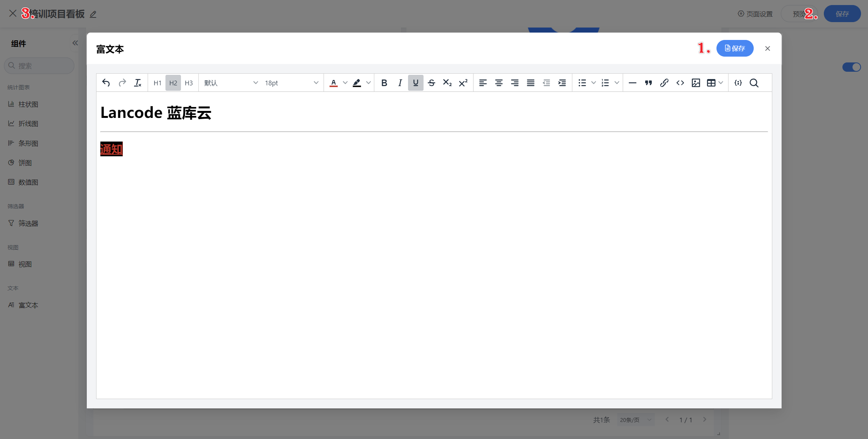Toggle the H1 heading style
868x439 pixels.
157,83
